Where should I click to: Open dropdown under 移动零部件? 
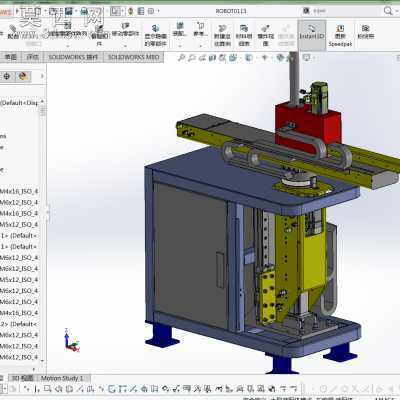pos(125,46)
